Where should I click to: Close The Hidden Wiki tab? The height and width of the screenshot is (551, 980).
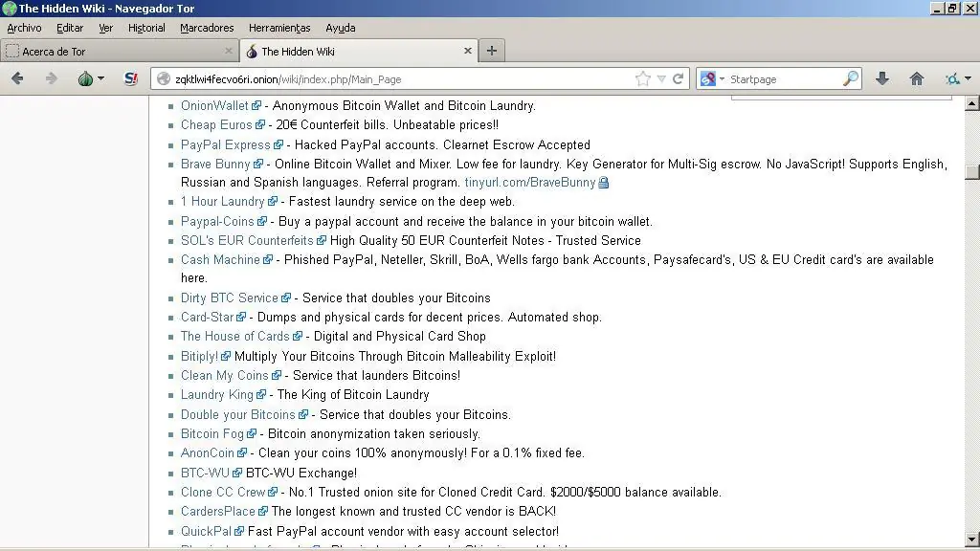pos(467,51)
